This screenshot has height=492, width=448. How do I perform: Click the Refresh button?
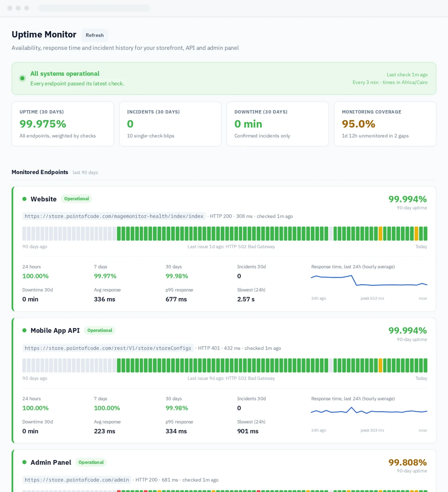[95, 35]
